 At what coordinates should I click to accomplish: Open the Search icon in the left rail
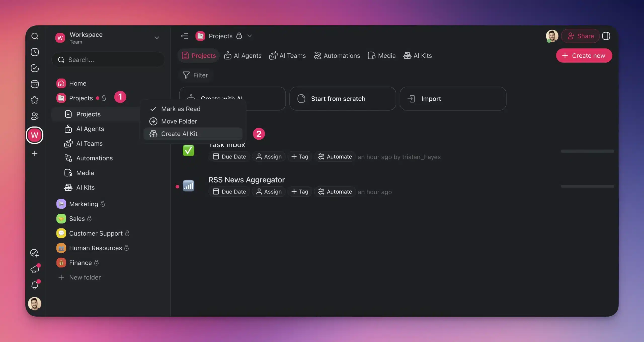point(35,36)
